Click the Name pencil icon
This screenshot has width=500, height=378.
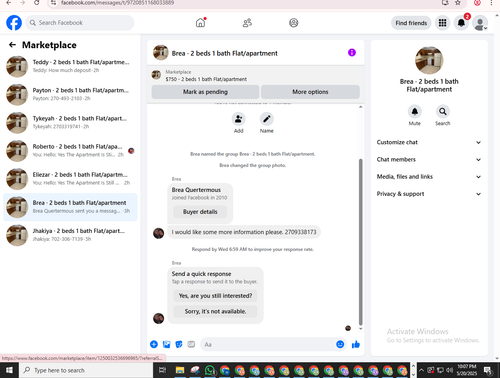point(267,119)
